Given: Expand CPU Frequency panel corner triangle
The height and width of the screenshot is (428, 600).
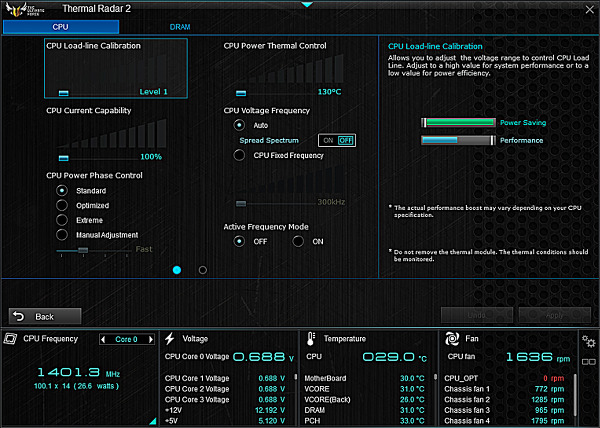Looking at the screenshot, I should point(153,421).
